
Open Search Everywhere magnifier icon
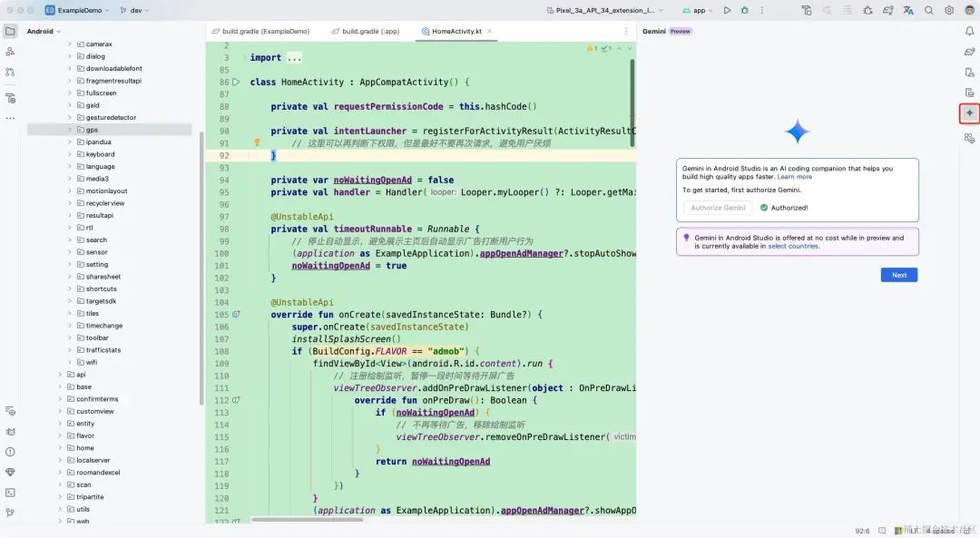[929, 10]
